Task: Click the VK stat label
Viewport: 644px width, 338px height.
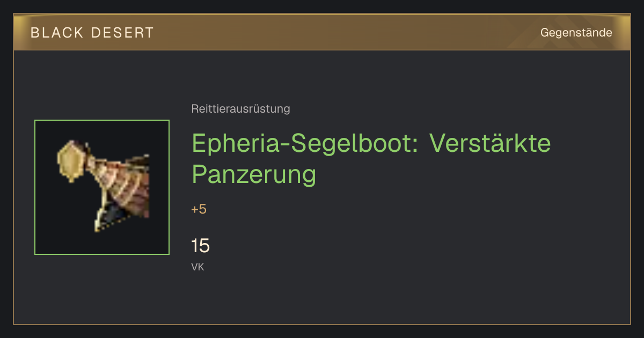Action: click(197, 267)
